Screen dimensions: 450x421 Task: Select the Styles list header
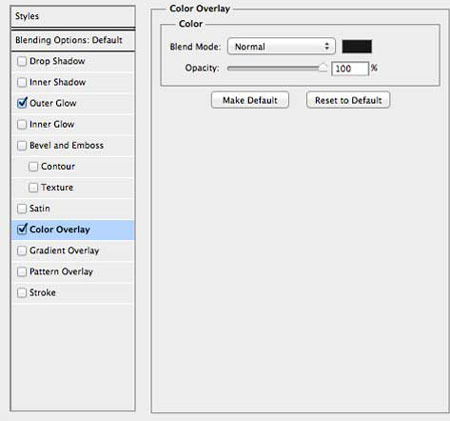(73, 16)
